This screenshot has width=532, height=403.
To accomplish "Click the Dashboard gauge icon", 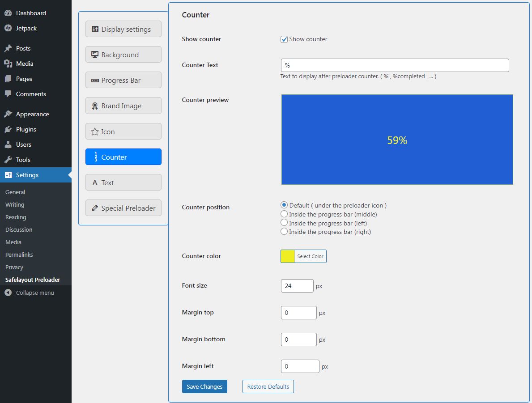I will click(x=8, y=13).
